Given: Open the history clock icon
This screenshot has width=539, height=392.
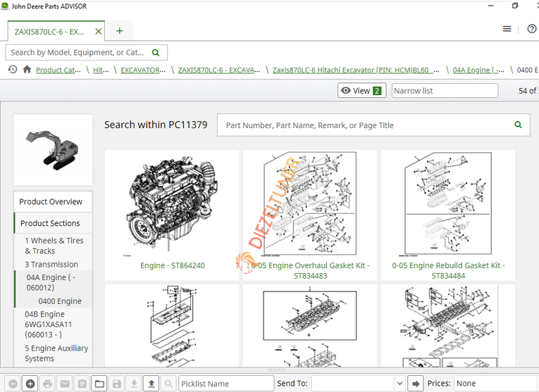Looking at the screenshot, I should [x=13, y=70].
